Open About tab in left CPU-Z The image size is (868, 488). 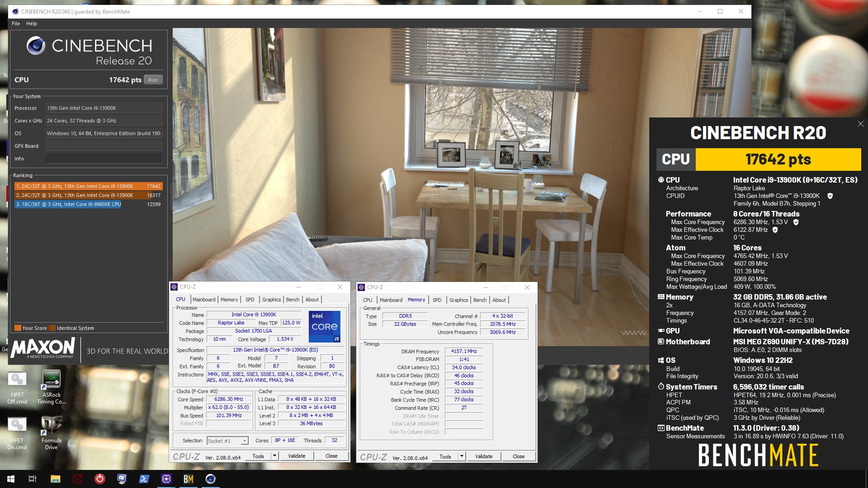312,300
